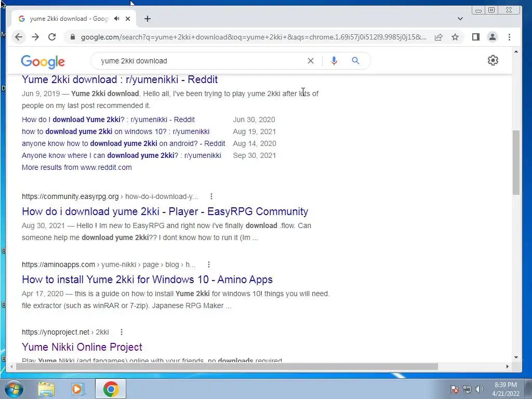
Task: Open the clock showing 8:39 PM
Action: pyautogui.click(x=506, y=389)
